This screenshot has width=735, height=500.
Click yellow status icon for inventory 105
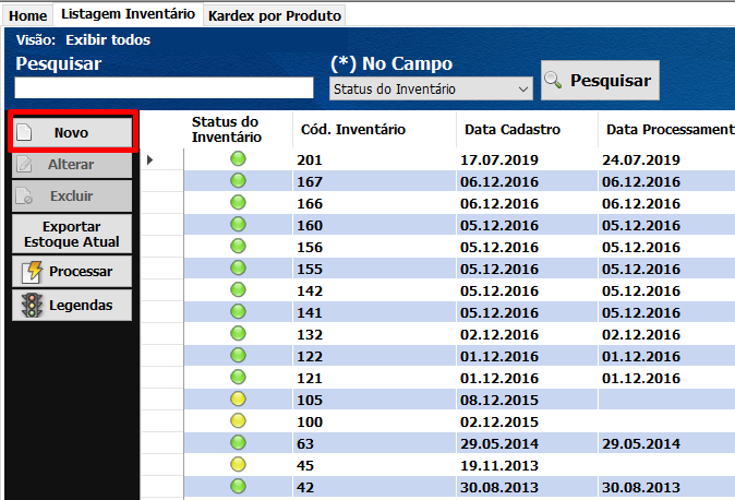[238, 399]
